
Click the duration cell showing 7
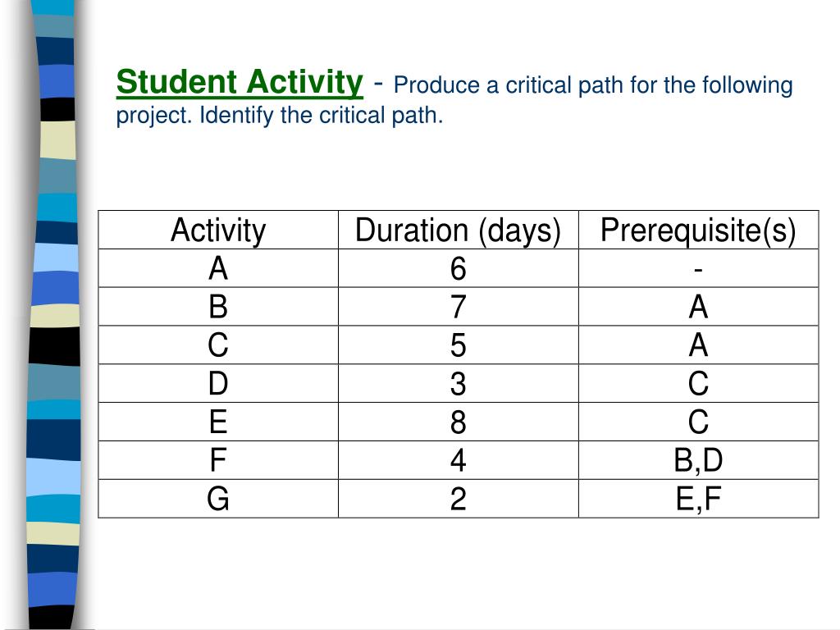point(459,307)
